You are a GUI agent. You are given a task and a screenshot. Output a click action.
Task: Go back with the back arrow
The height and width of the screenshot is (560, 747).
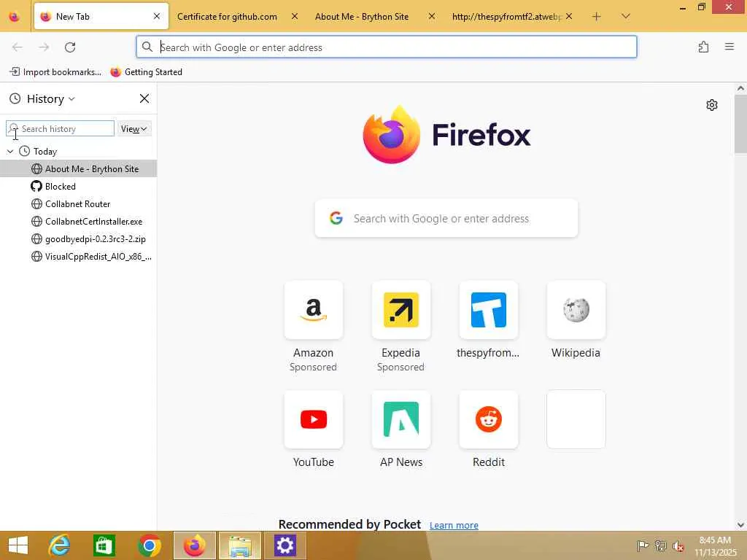point(18,47)
